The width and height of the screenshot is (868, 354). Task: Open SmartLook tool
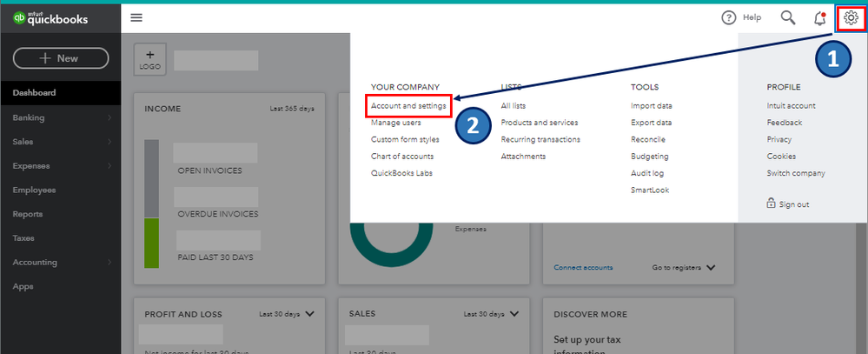pyautogui.click(x=650, y=190)
